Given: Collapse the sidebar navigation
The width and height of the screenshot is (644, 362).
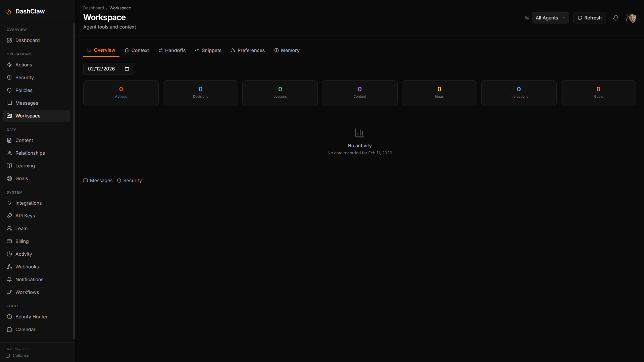Looking at the screenshot, I should click(x=17, y=356).
